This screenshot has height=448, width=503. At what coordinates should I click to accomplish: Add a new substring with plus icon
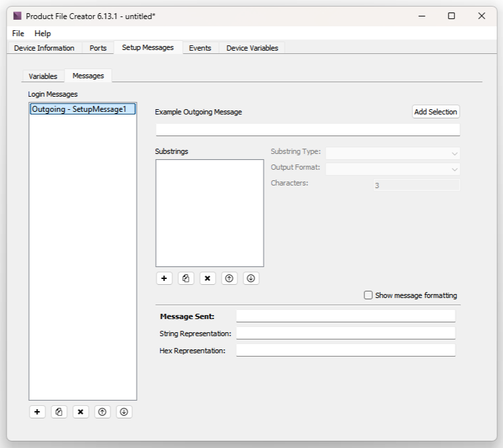click(164, 278)
